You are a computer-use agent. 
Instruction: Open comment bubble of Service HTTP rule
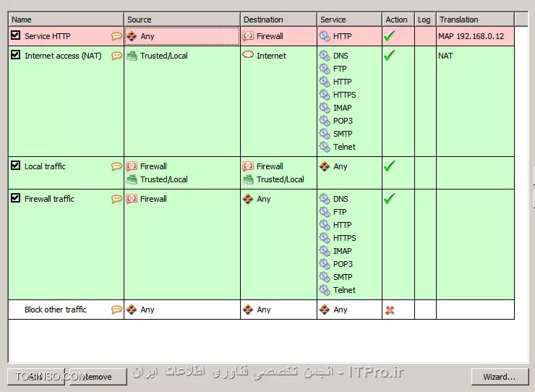[x=116, y=36]
